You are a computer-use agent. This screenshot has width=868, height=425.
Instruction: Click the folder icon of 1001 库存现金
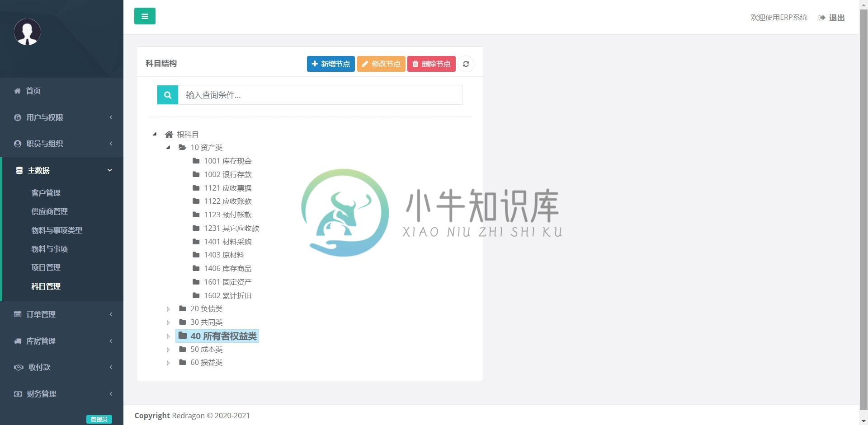pyautogui.click(x=196, y=161)
